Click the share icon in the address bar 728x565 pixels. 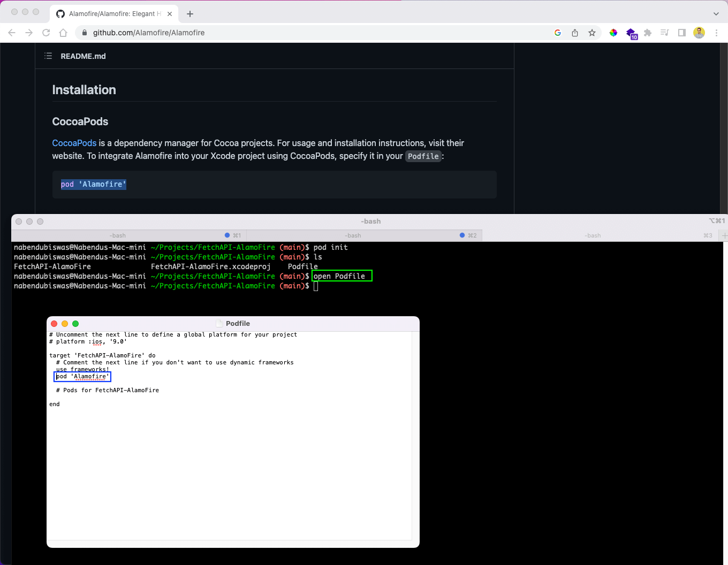click(x=575, y=33)
